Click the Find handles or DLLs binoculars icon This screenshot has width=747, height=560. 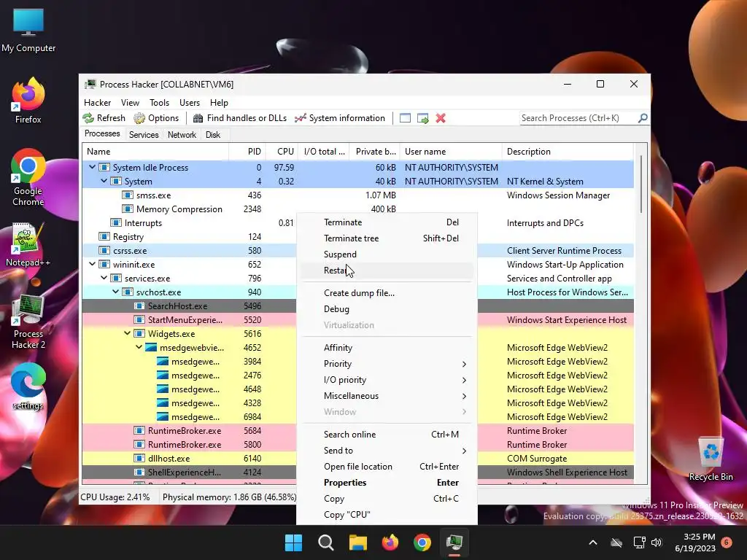pos(198,118)
